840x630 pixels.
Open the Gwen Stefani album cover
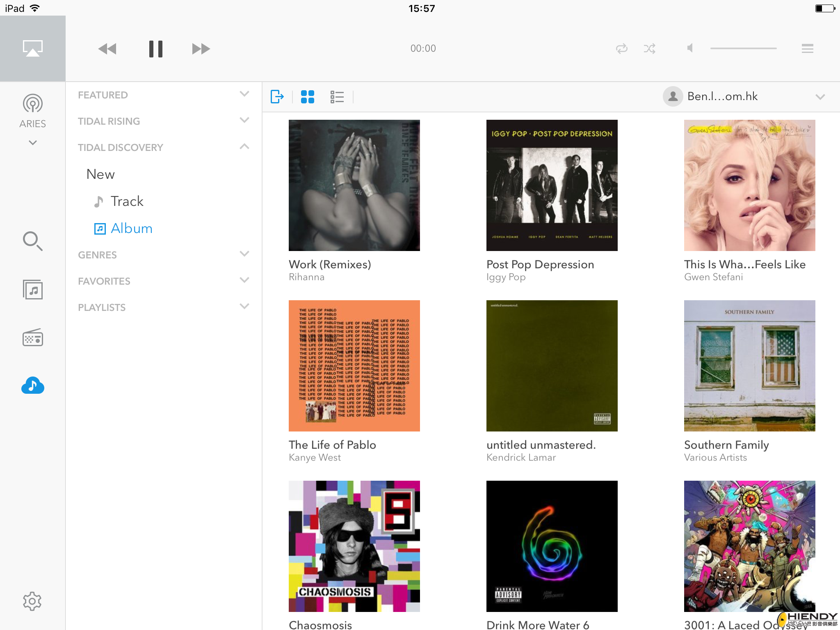pyautogui.click(x=750, y=185)
